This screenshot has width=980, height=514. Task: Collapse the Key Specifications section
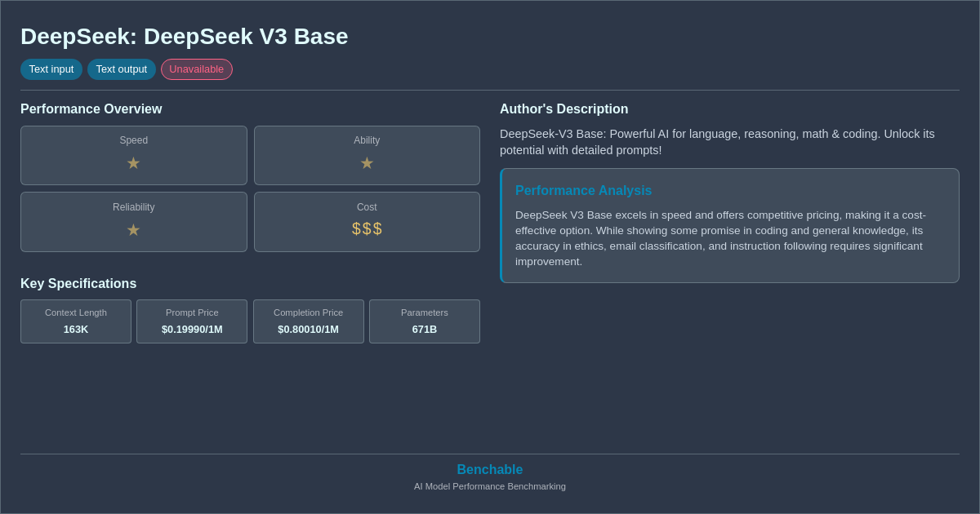pyautogui.click(x=78, y=283)
